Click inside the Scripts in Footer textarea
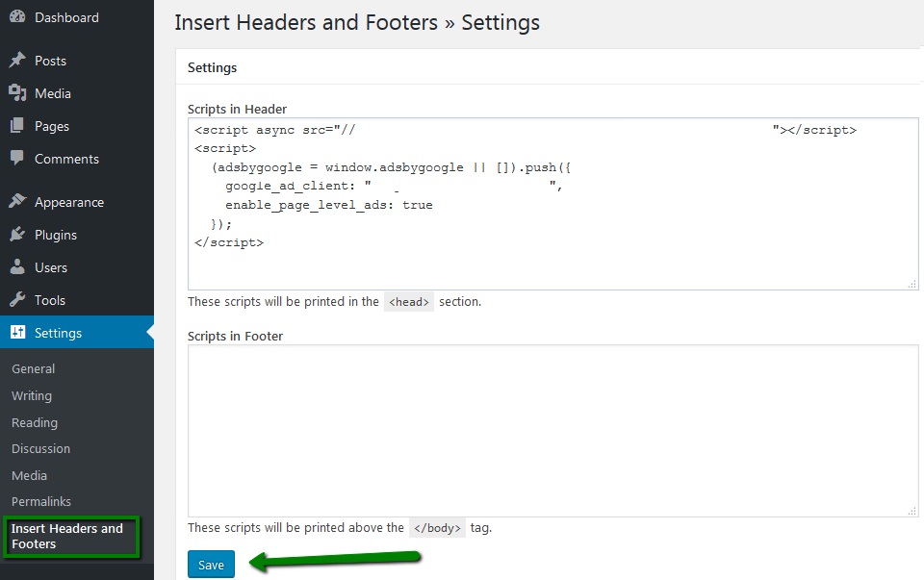This screenshot has height=580, width=924. [x=552, y=431]
